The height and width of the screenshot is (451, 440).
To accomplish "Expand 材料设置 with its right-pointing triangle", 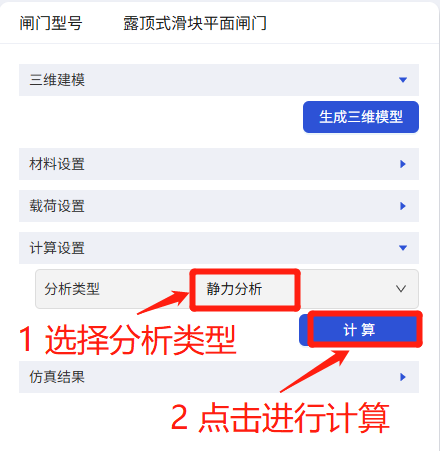I will click(x=403, y=164).
